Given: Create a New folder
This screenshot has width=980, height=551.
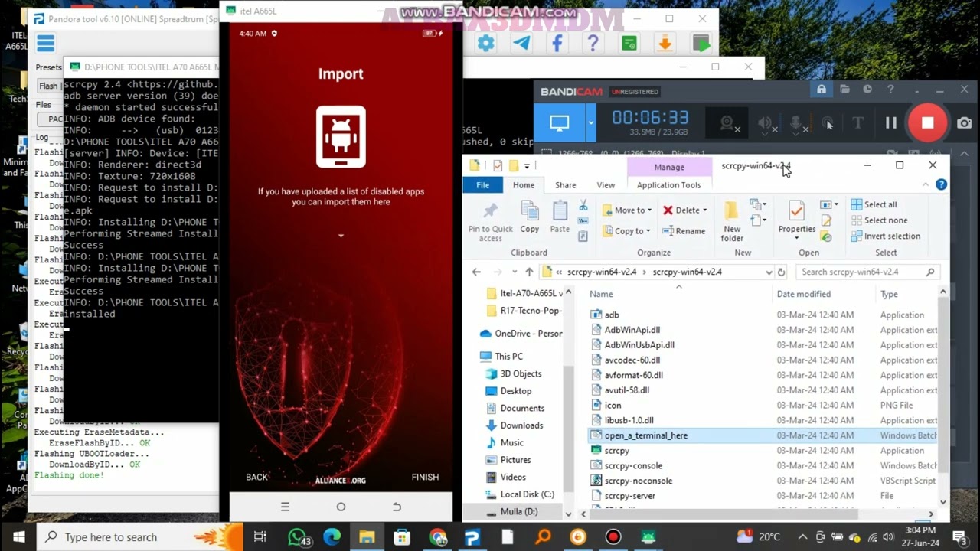Looking at the screenshot, I should tap(732, 222).
